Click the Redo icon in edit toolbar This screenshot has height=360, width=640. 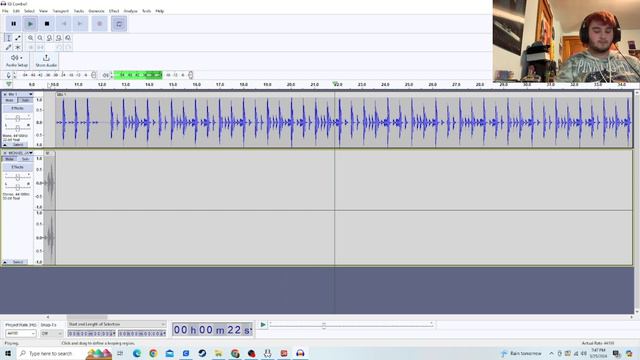(68, 47)
